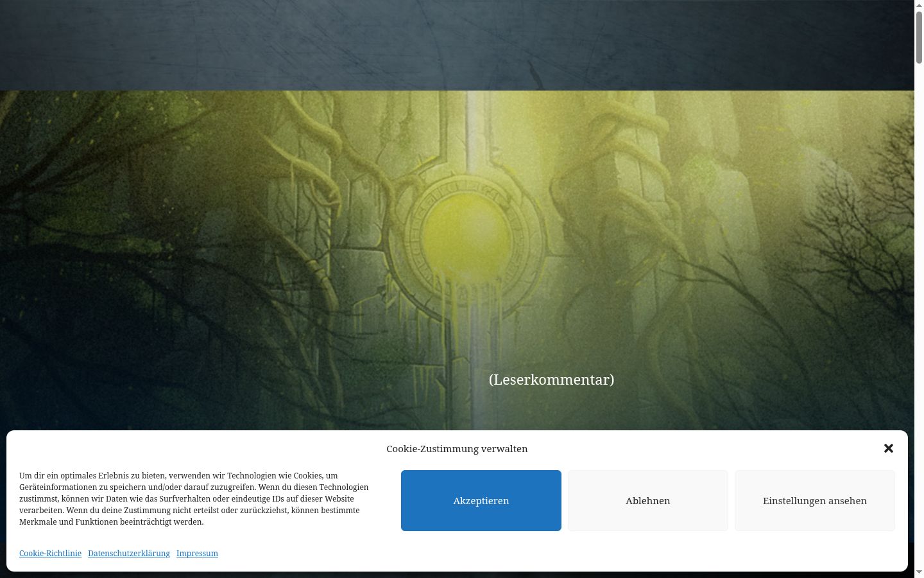The width and height of the screenshot is (924, 578).
Task: Open the Datenschutzerklärung link
Action: point(129,553)
